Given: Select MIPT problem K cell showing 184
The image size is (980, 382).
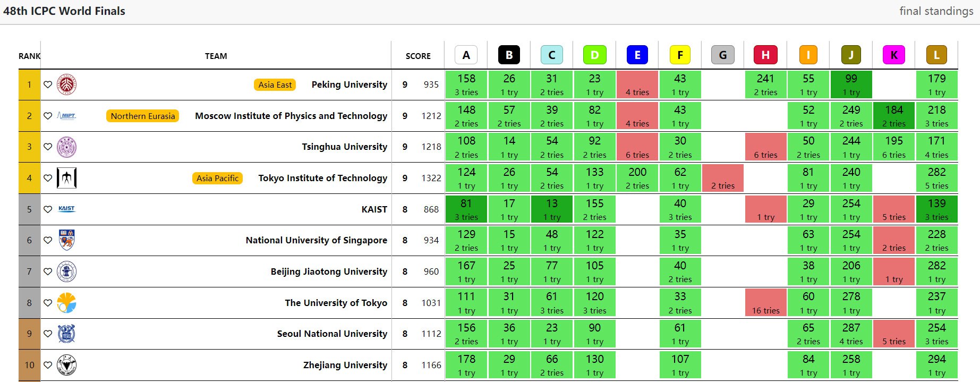Looking at the screenshot, I should 894,116.
